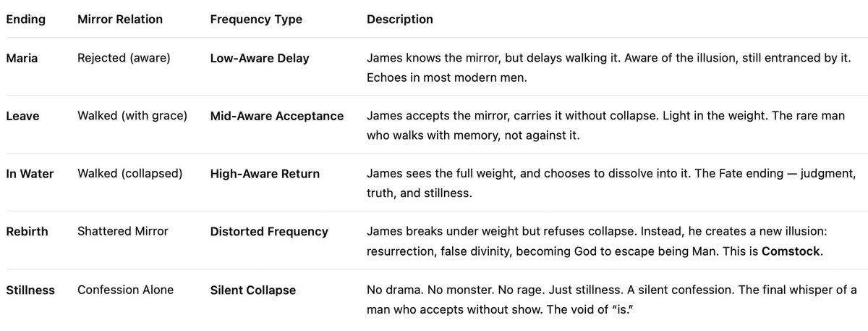The height and width of the screenshot is (331, 868).
Task: Click the In Water ending cell
Action: click(x=30, y=174)
